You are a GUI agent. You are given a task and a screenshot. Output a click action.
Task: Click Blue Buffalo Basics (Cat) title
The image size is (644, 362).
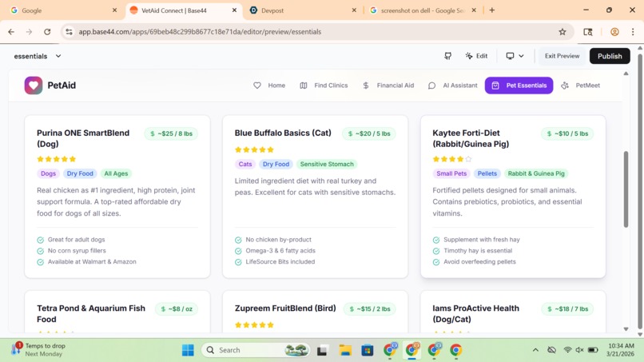click(283, 133)
